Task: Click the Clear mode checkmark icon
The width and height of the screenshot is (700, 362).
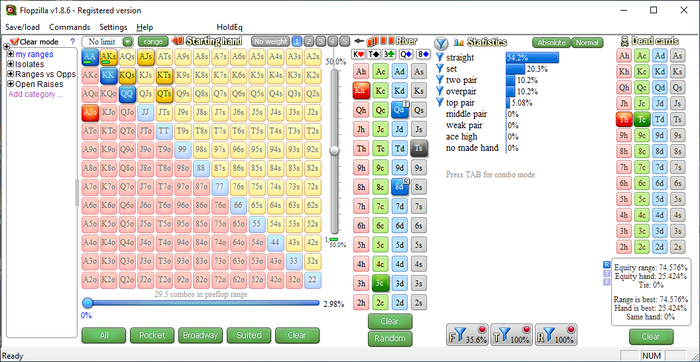Action: tap(14, 42)
